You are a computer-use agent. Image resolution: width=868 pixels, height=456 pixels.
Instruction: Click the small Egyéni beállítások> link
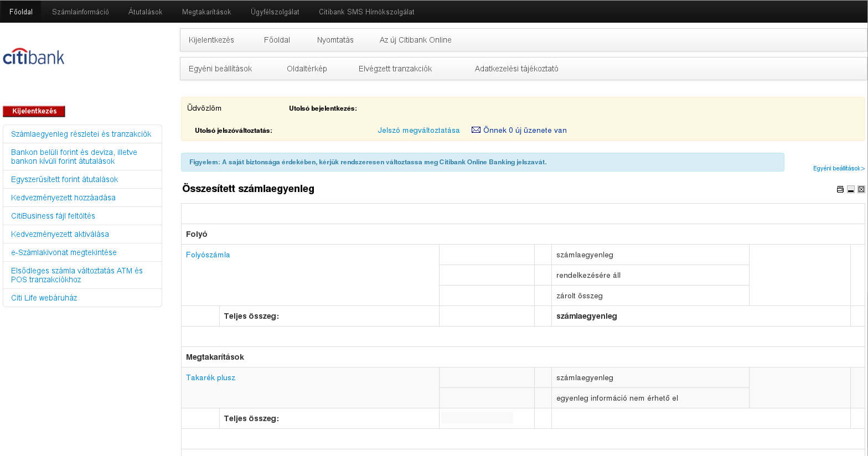(839, 168)
